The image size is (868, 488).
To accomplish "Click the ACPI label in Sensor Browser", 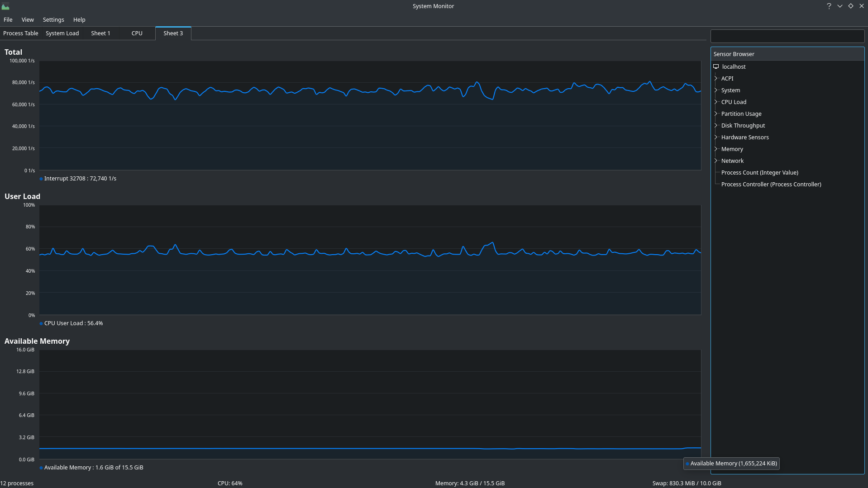I will (727, 79).
